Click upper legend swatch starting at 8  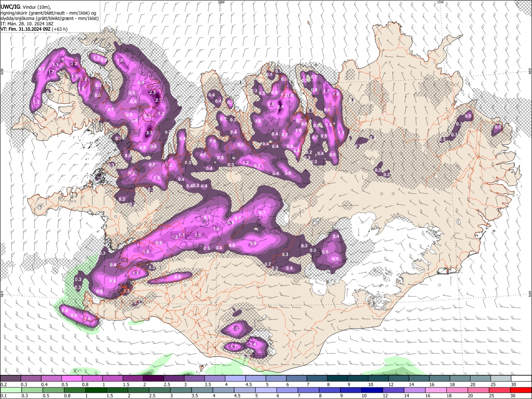click(337, 379)
